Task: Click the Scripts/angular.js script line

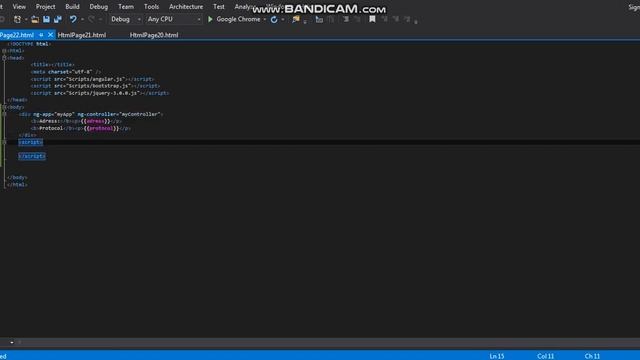Action: coord(92,79)
